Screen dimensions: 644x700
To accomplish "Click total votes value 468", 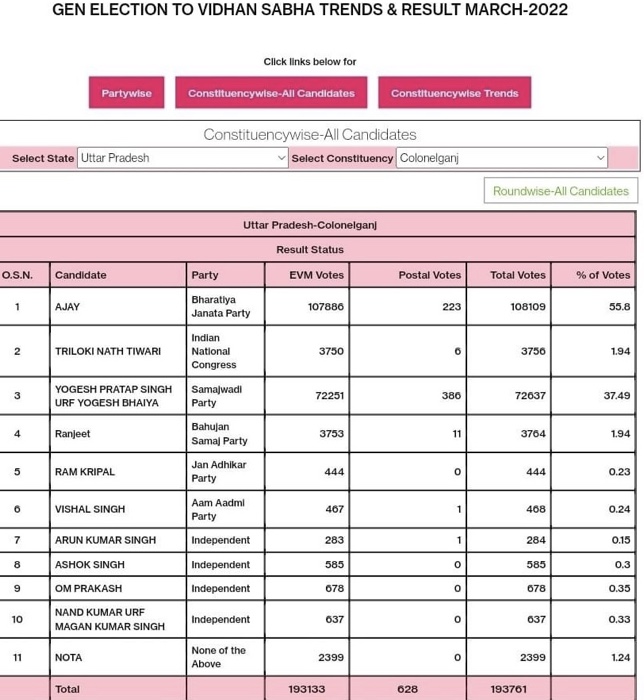I will 536,509.
